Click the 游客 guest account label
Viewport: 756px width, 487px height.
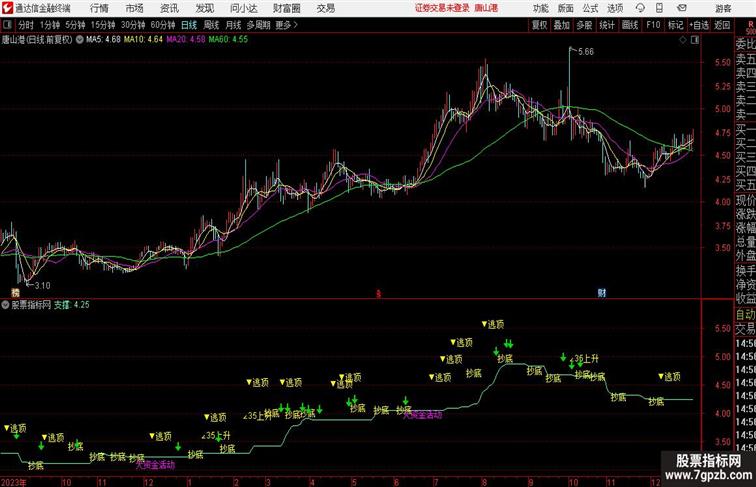click(723, 8)
